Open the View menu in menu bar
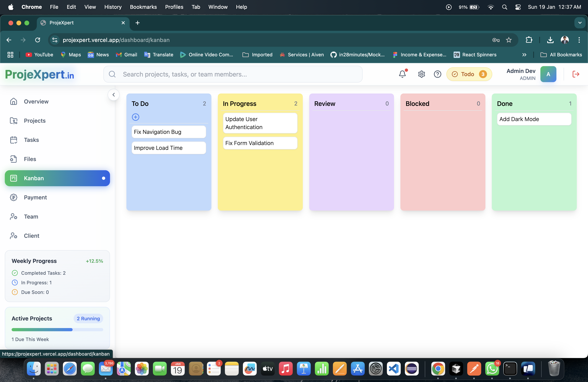Screen dimensions: 588x382 point(90,7)
